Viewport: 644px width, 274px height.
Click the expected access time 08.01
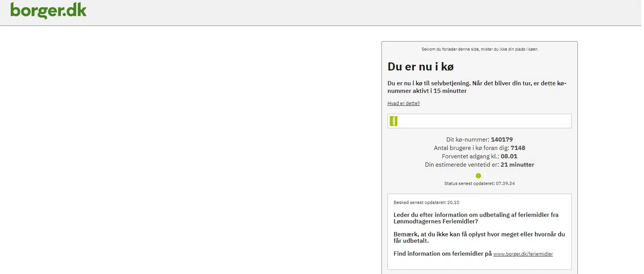tap(509, 156)
